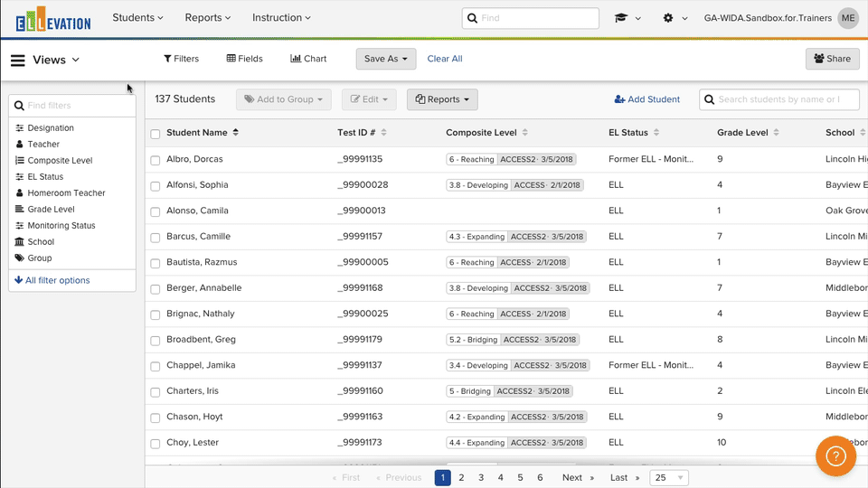Show All filter options
Viewport: 868px width, 488px height.
[52, 280]
